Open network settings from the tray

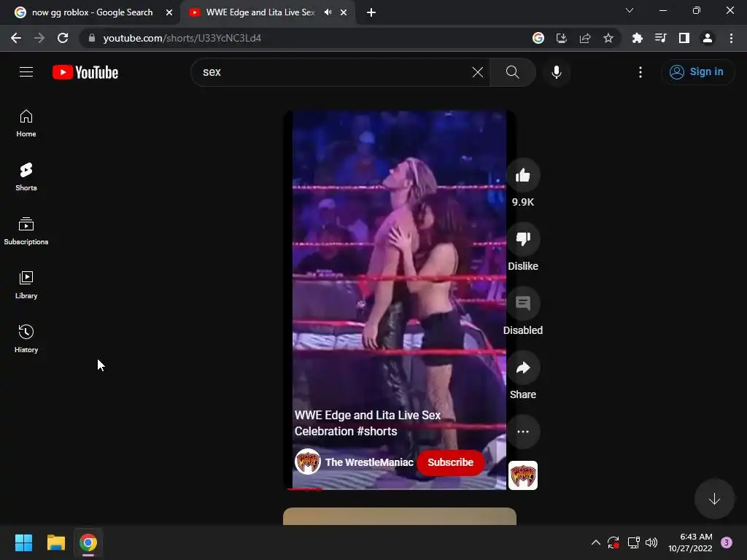pyautogui.click(x=633, y=542)
